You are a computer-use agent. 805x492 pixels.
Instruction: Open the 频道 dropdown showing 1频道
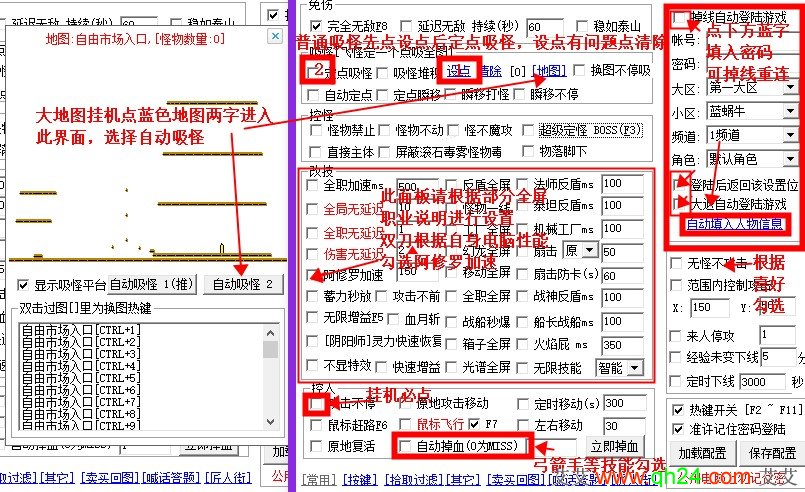click(x=790, y=135)
